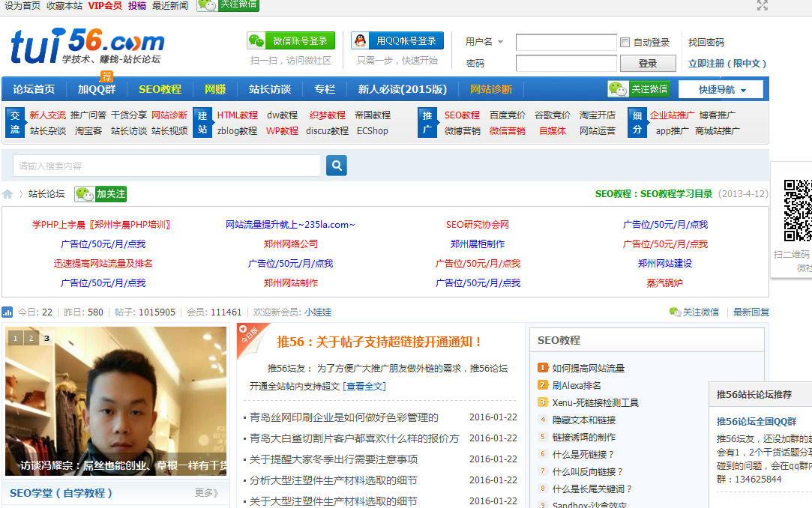Screen dimensions: 812x508
Task: Click the WP教程 category link
Action: pyautogui.click(x=282, y=130)
